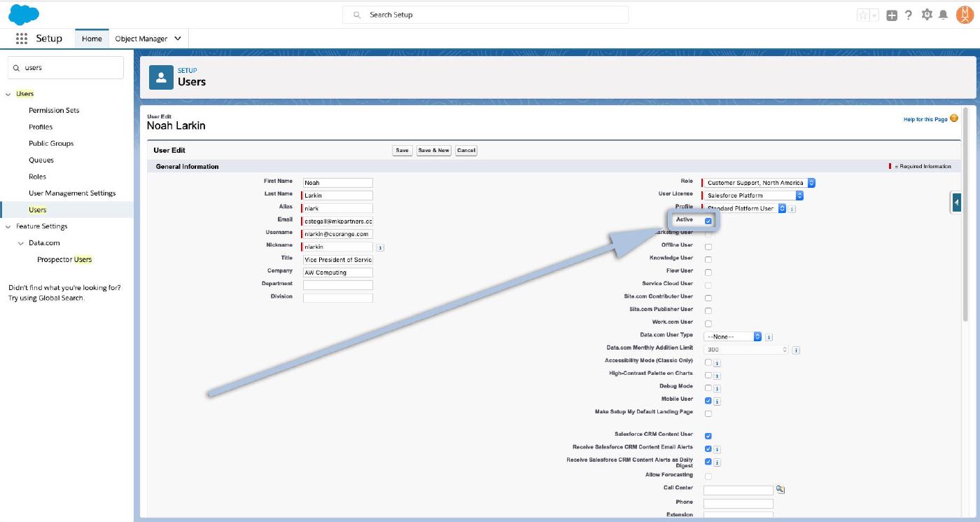The width and height of the screenshot is (980, 522).
Task: Click the Call Center lookup icon
Action: tap(780, 490)
